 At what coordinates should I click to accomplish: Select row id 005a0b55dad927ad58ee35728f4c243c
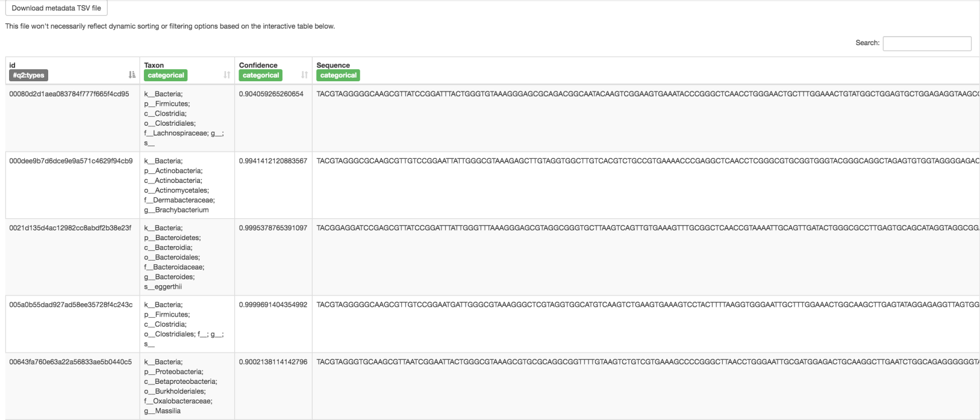coord(70,304)
